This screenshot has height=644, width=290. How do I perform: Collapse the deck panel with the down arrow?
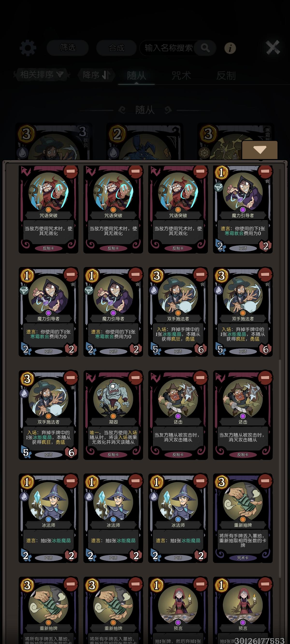click(260, 150)
